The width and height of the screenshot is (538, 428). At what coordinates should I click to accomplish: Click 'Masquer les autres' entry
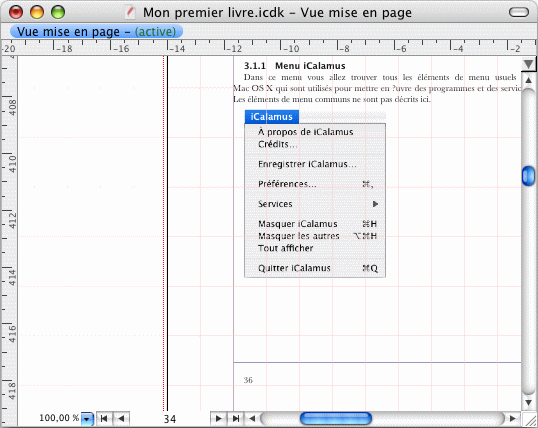pyautogui.click(x=299, y=236)
